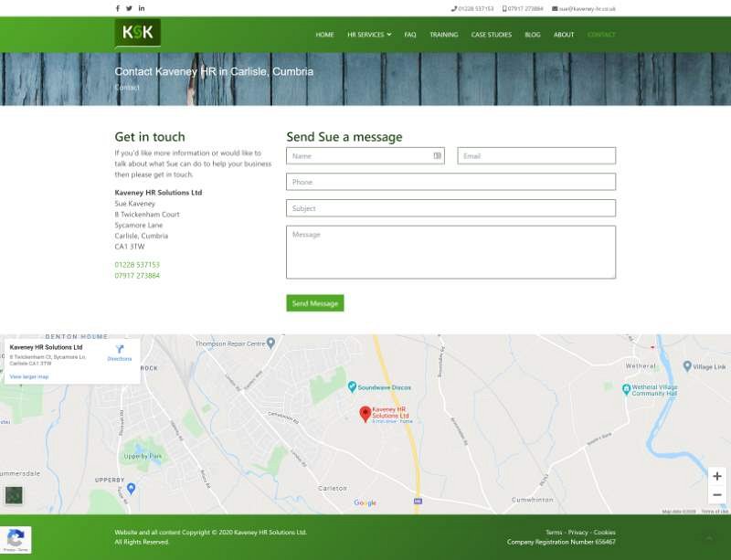Screen dimensions: 731x560
Task: Expand the HR Services dropdown menu
Action: pyautogui.click(x=368, y=35)
